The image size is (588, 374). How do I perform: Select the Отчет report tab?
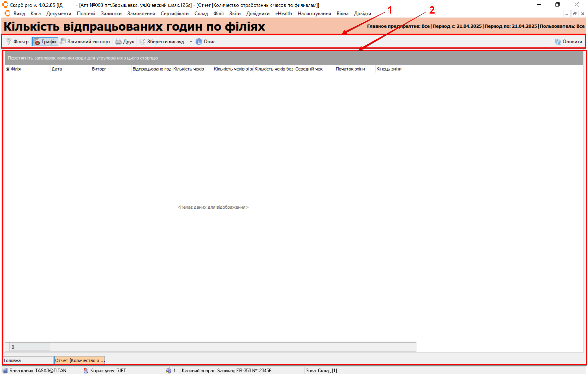click(79, 360)
